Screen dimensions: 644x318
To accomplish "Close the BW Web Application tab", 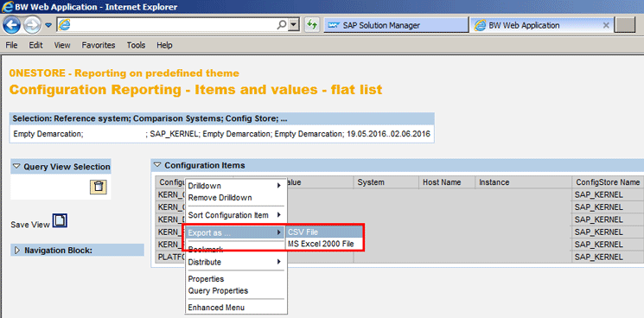I will [605, 25].
